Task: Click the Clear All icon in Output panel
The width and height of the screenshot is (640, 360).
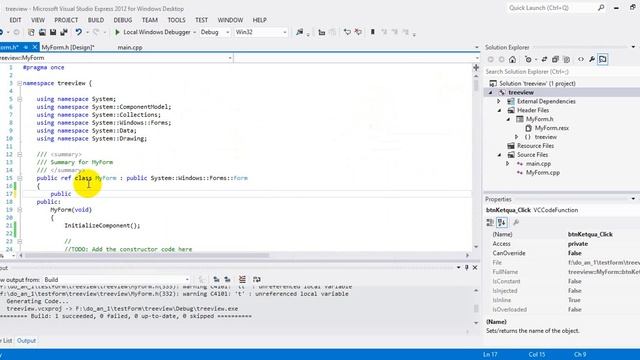Action: [x=242, y=280]
